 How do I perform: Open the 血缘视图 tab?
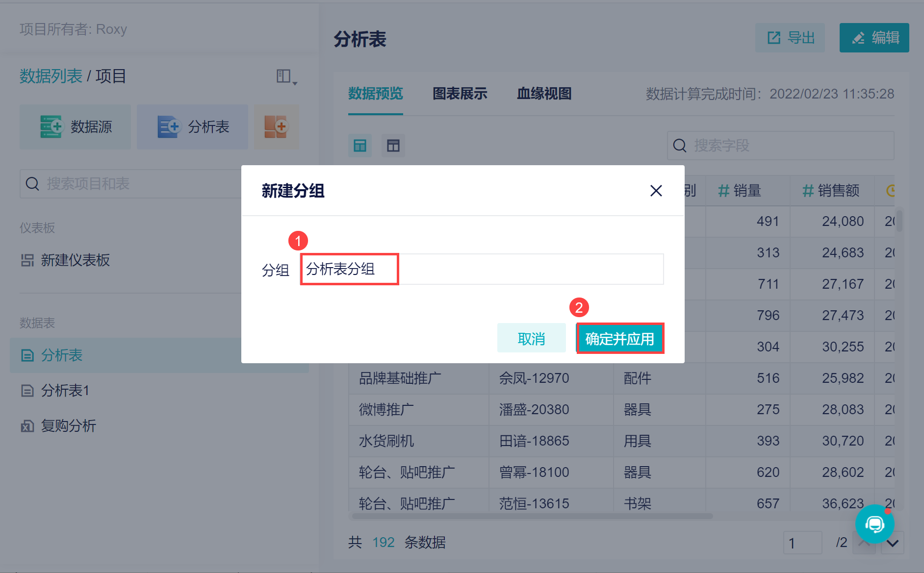click(x=544, y=94)
